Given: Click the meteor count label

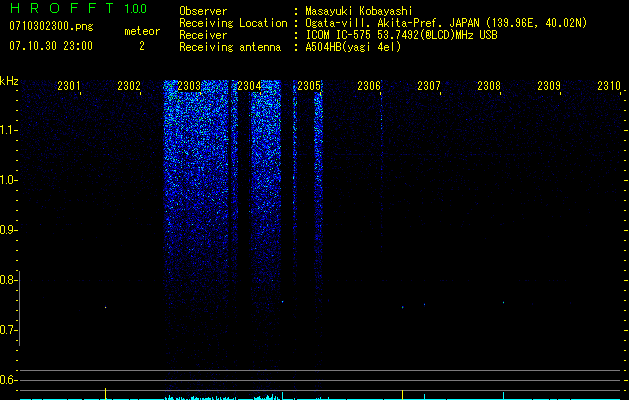Looking at the screenshot, I should click(142, 31).
